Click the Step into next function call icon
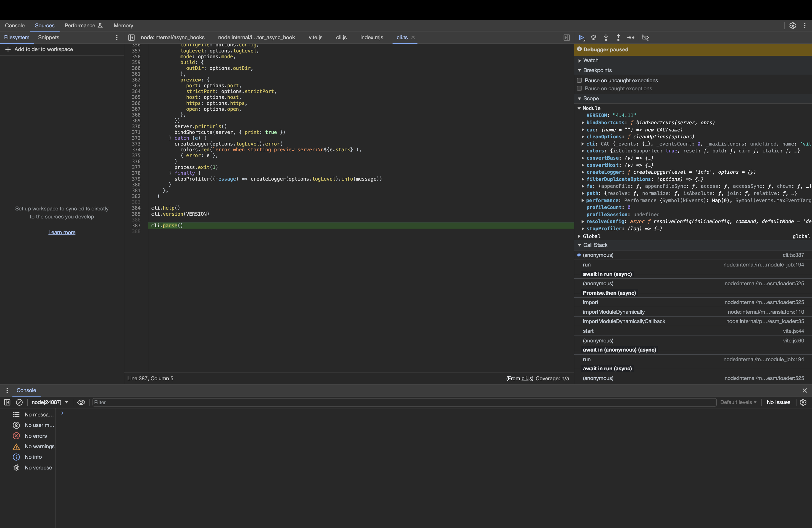This screenshot has width=812, height=528. pyautogui.click(x=606, y=38)
